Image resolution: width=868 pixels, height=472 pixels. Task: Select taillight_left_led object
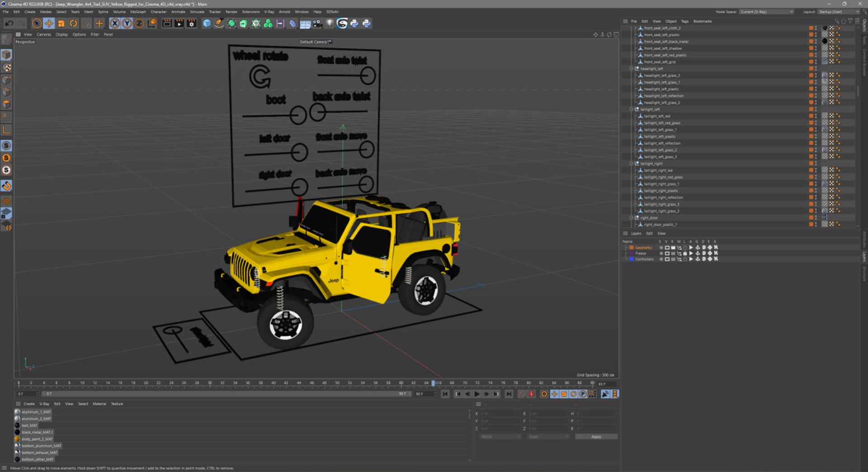point(657,116)
